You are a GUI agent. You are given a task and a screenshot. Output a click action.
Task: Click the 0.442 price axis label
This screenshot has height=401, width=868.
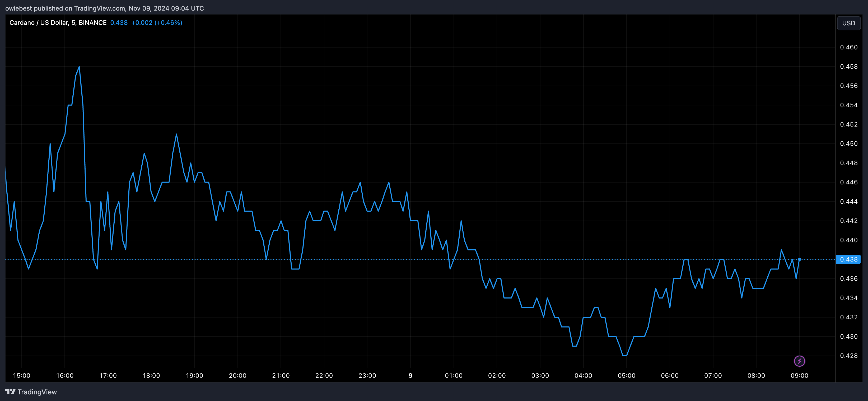848,221
